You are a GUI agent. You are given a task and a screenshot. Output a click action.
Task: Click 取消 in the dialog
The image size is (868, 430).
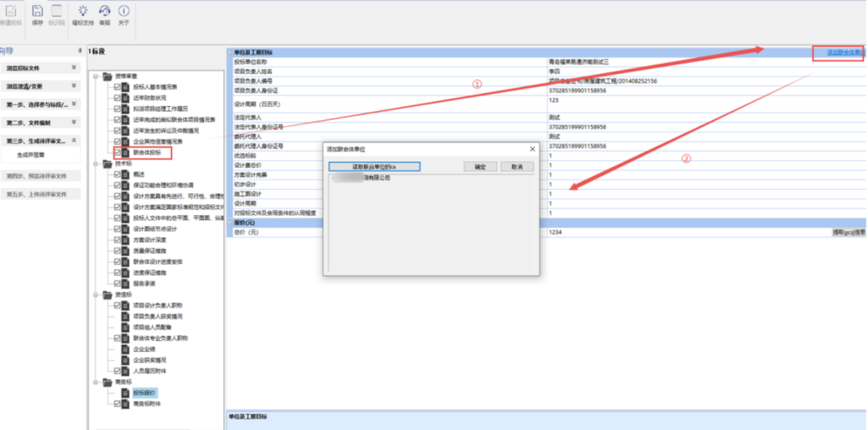click(x=517, y=166)
